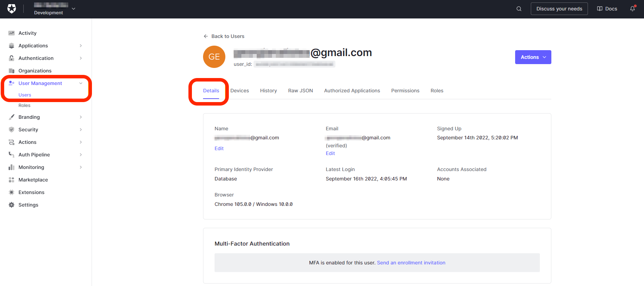Expand the Applications menu chevron

tap(81, 46)
